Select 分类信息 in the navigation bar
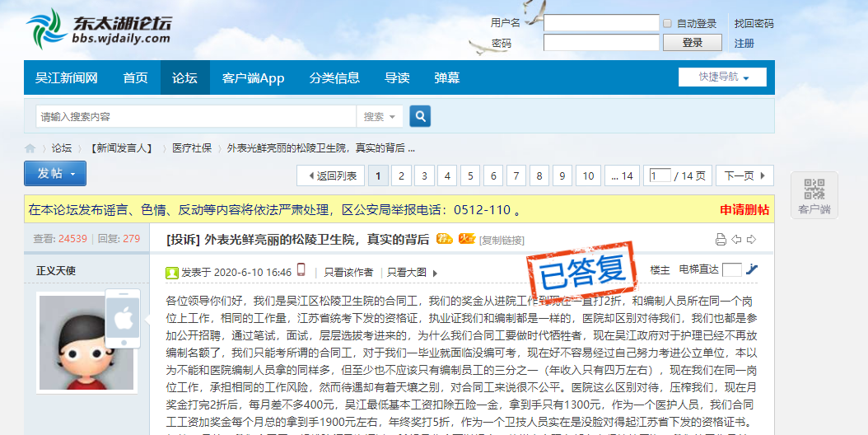 click(x=334, y=78)
